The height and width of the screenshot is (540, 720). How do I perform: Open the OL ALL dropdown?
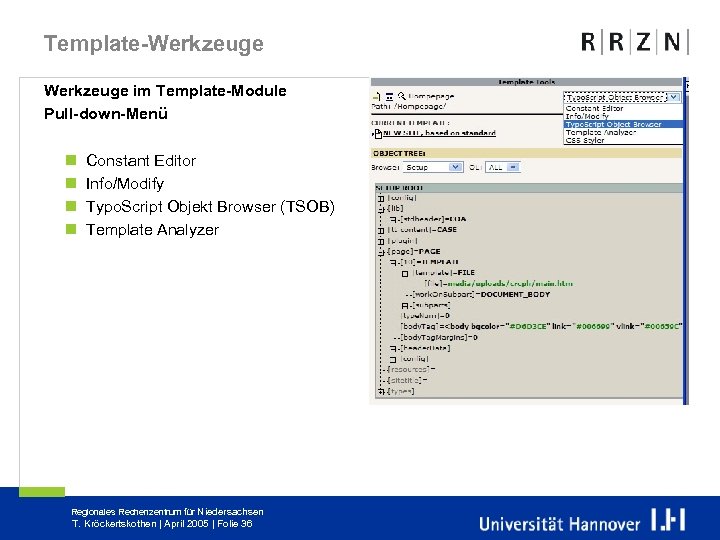click(x=502, y=167)
